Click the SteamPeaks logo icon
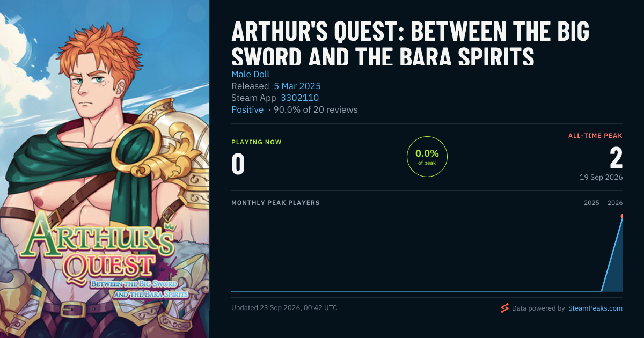Screen dimensions: 644x338 click(x=504, y=308)
